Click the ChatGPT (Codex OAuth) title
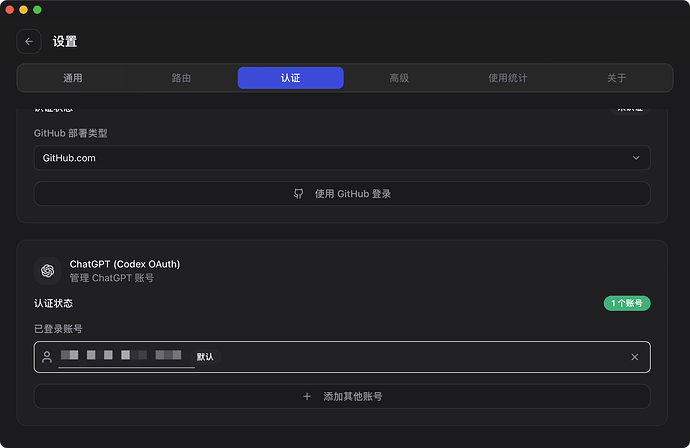The image size is (690, 448). 125,264
